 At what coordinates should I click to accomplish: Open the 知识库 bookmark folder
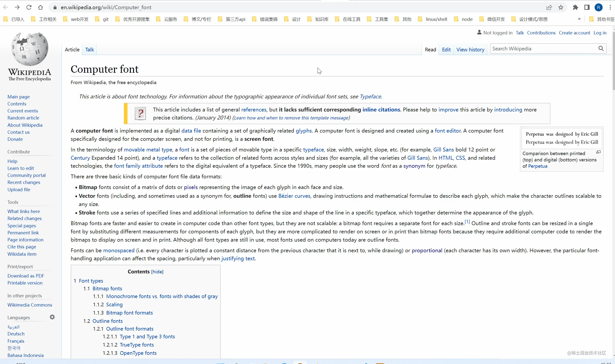coord(318,19)
